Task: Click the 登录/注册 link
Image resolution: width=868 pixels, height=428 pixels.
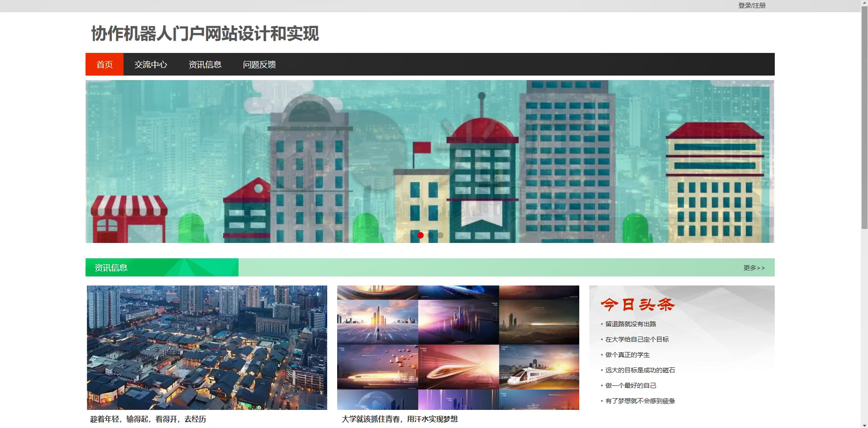Action: coord(752,5)
